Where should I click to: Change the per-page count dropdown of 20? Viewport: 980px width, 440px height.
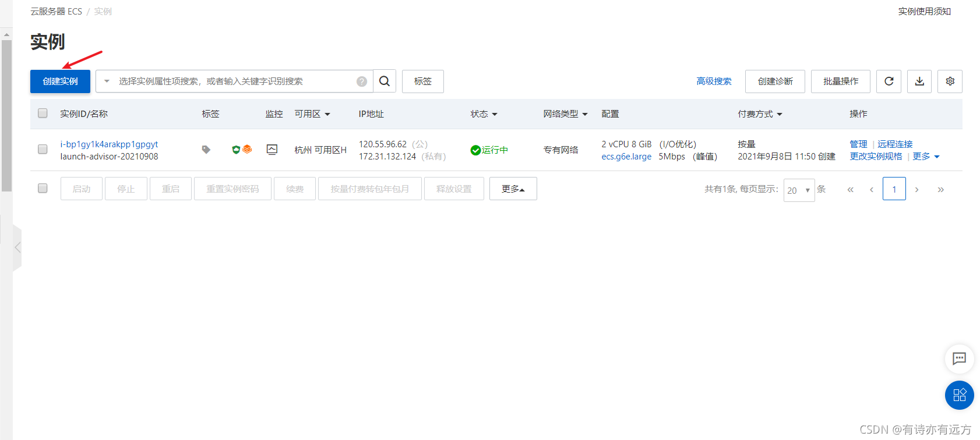click(799, 190)
